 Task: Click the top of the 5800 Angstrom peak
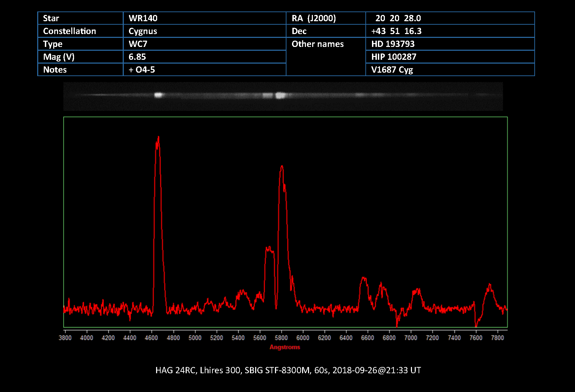tap(282, 167)
